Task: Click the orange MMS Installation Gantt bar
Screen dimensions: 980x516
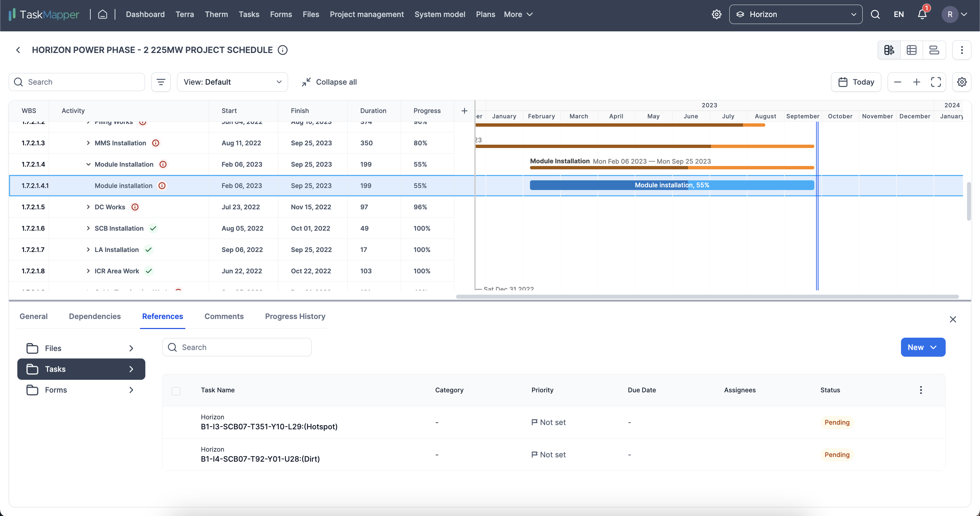Action: point(644,146)
